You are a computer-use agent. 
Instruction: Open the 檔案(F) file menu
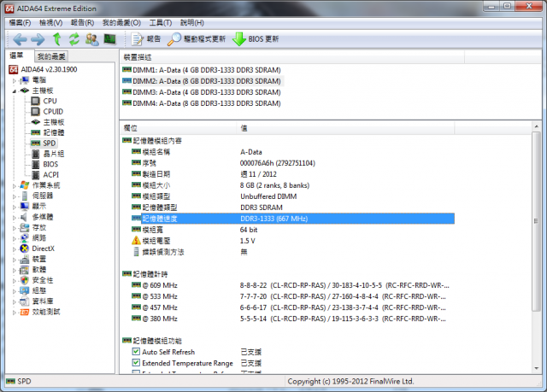[20, 23]
